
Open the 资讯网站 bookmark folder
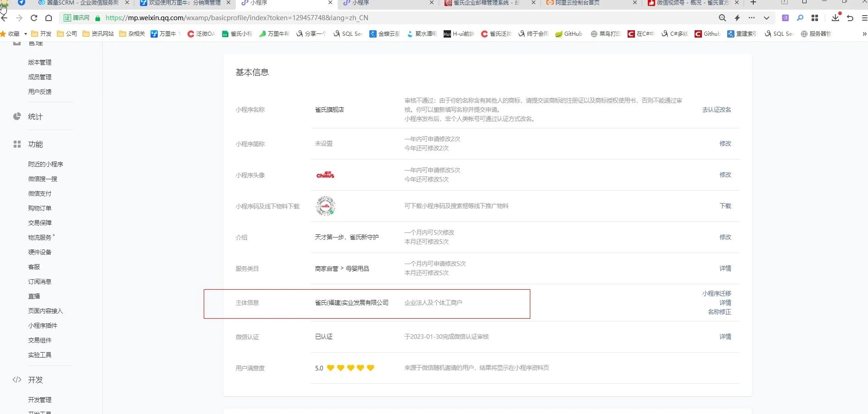[x=98, y=33]
